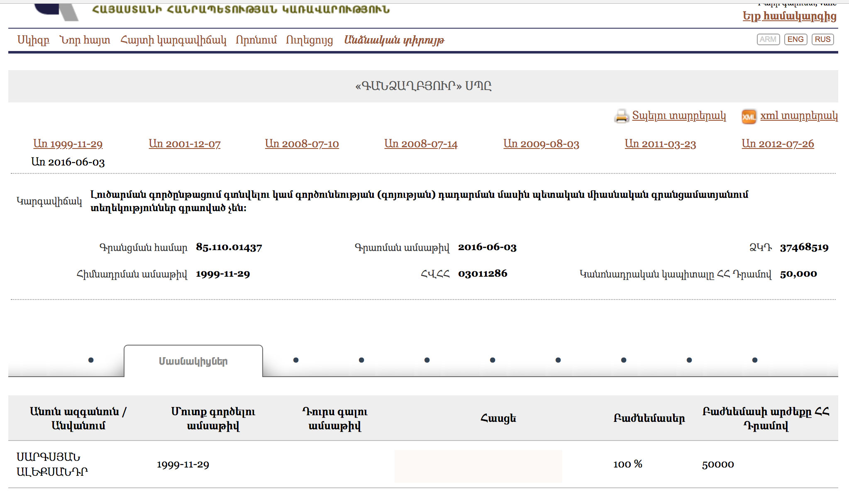This screenshot has width=849, height=504.
Task: Open Նոր հայտ menu item
Action: (x=85, y=40)
